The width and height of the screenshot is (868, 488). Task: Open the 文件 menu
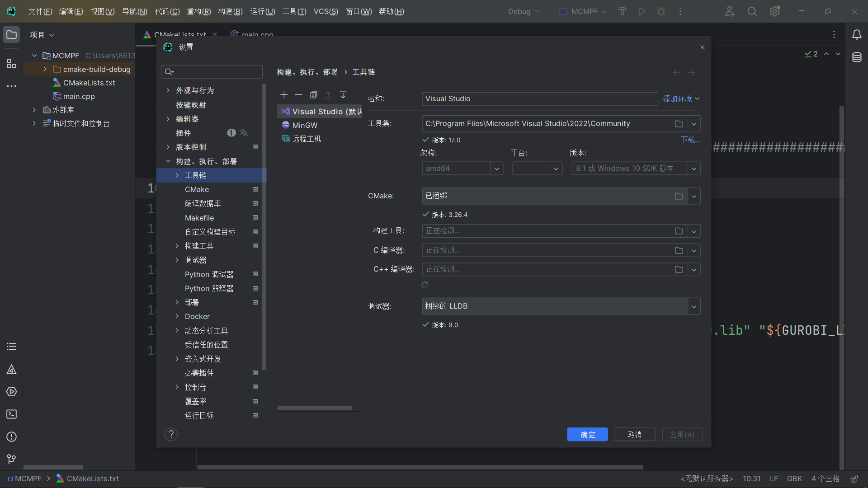[x=40, y=11]
